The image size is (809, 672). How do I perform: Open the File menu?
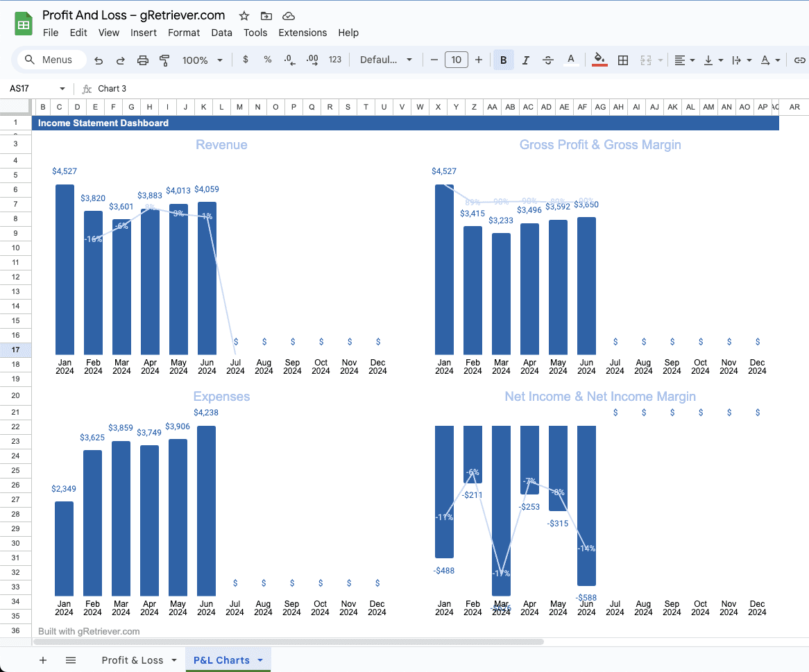pos(51,33)
